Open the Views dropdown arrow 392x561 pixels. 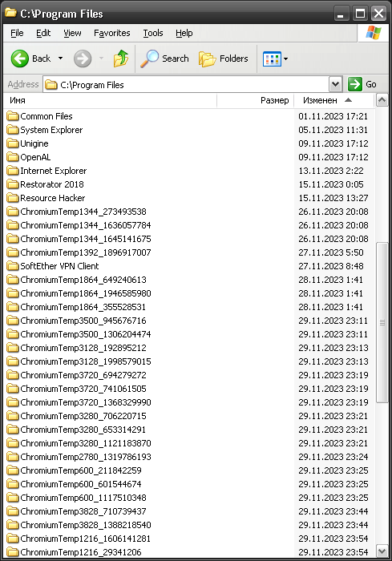pos(285,59)
